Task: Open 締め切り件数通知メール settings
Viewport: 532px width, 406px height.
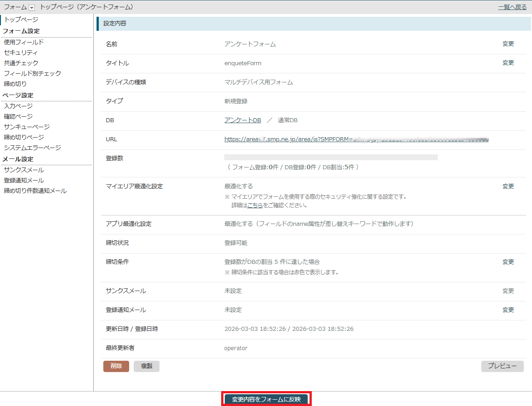Action: (x=35, y=191)
